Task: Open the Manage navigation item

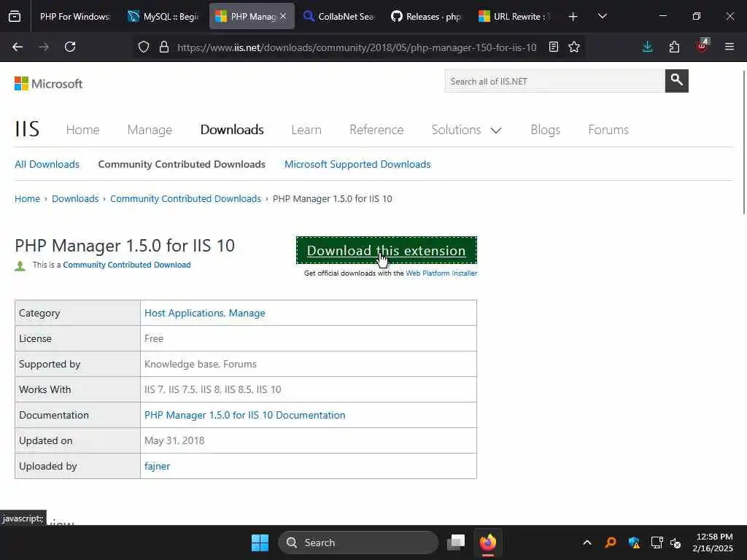Action: [150, 130]
